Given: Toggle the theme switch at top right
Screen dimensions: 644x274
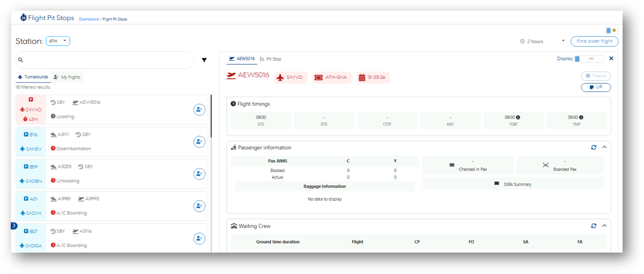Looking at the screenshot, I should 611,30.
